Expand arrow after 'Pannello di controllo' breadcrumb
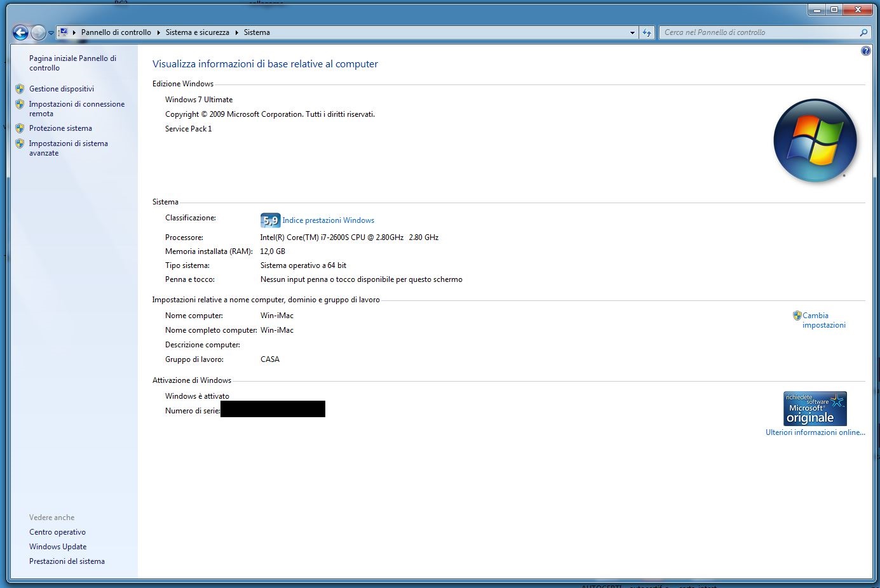This screenshot has width=880, height=588. pos(159,32)
